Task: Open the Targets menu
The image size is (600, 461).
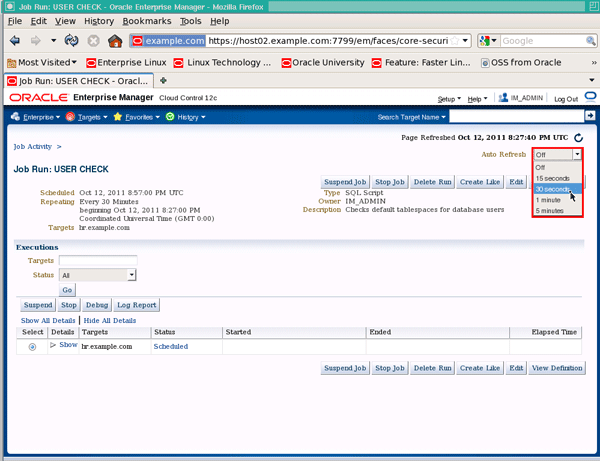Action: coord(86,117)
